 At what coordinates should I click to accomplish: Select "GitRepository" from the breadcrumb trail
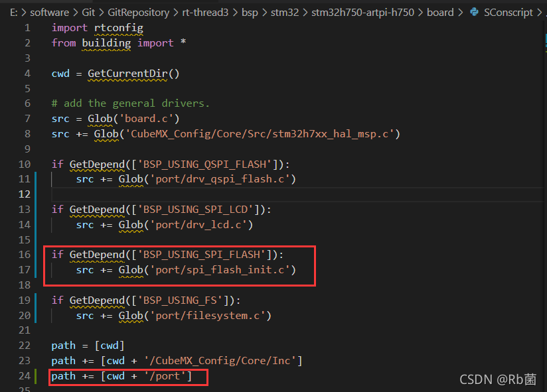[x=138, y=12]
